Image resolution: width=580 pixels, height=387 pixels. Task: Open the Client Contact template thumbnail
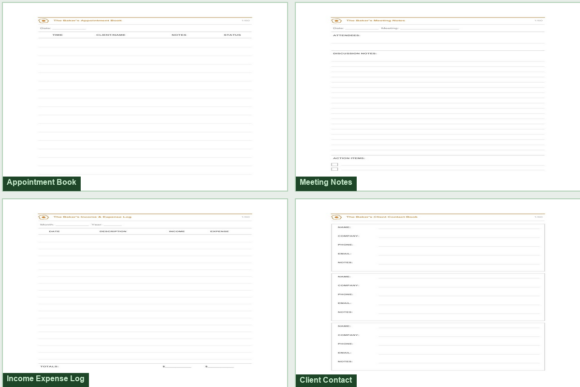point(438,293)
